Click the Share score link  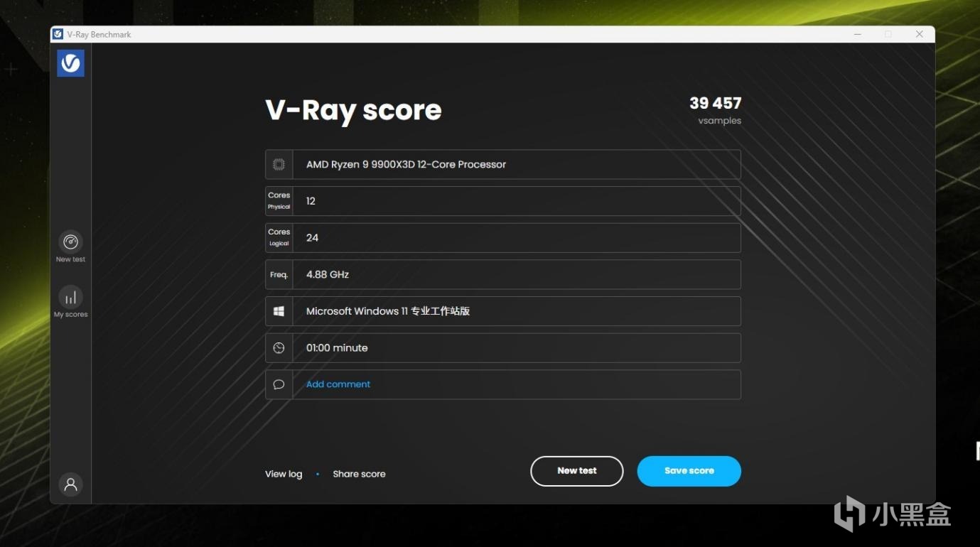click(x=359, y=474)
